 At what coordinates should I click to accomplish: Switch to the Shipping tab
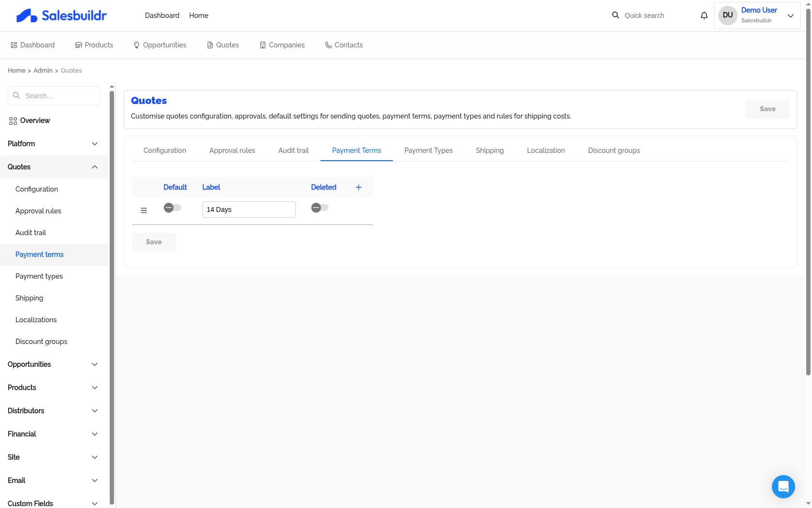[490, 150]
